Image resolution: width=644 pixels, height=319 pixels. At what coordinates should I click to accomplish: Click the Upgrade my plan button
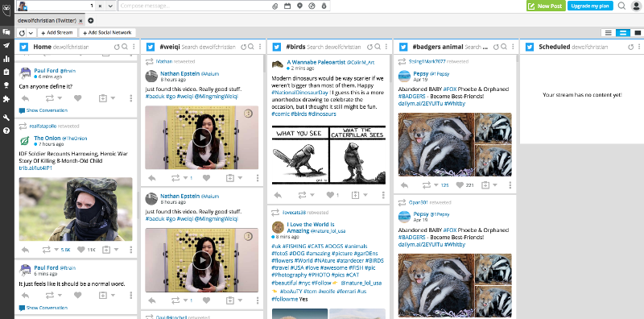tap(590, 6)
